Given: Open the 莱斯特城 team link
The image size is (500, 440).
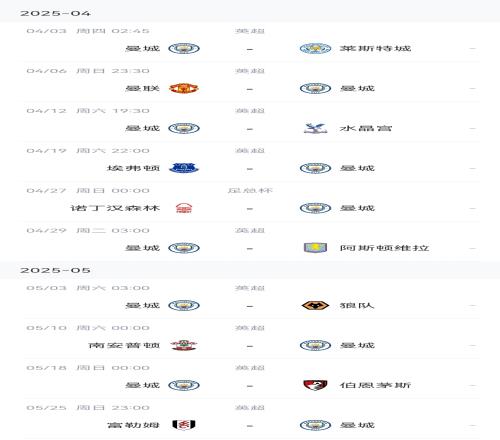Looking at the screenshot, I should 375,48.
